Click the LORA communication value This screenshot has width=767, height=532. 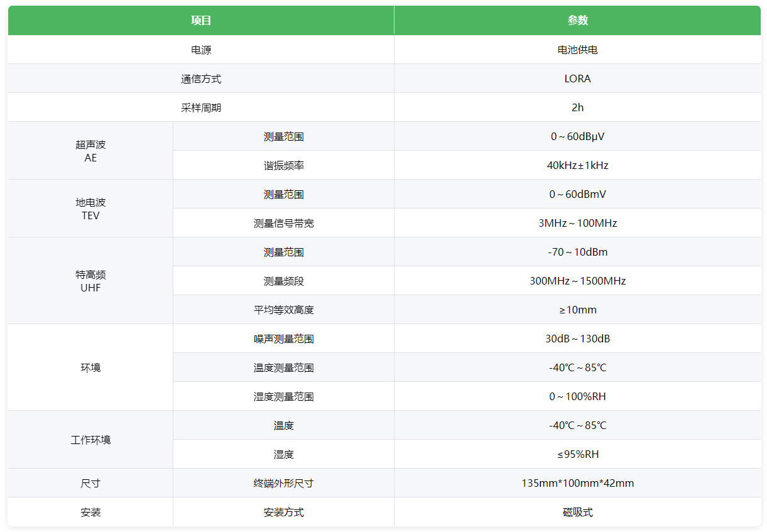click(x=577, y=79)
